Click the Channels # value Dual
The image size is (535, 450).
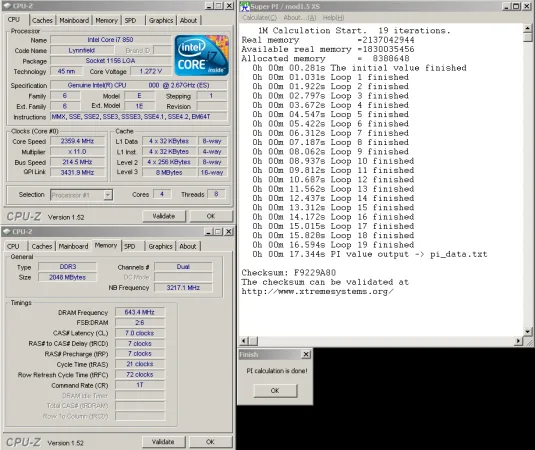tap(183, 266)
